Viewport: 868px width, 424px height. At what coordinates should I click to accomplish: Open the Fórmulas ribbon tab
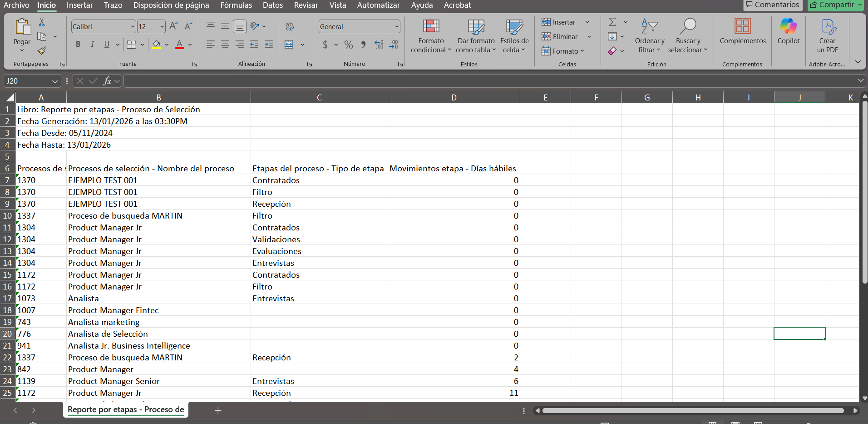click(x=236, y=5)
